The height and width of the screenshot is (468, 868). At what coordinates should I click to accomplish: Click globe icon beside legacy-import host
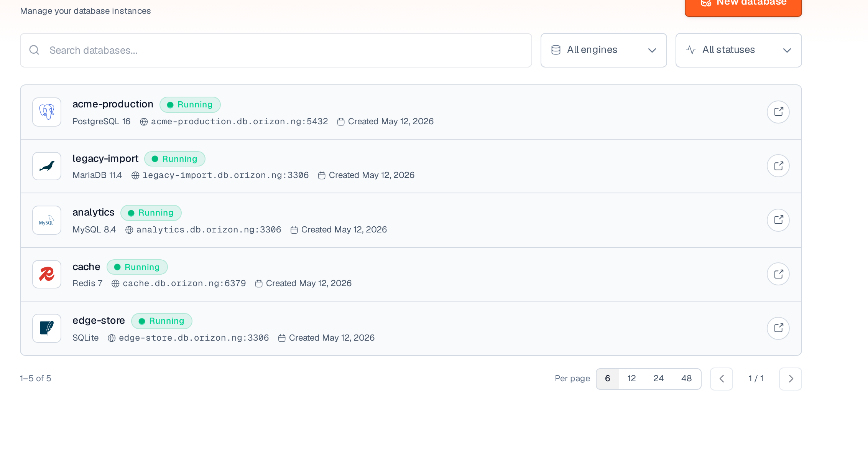[x=135, y=175]
